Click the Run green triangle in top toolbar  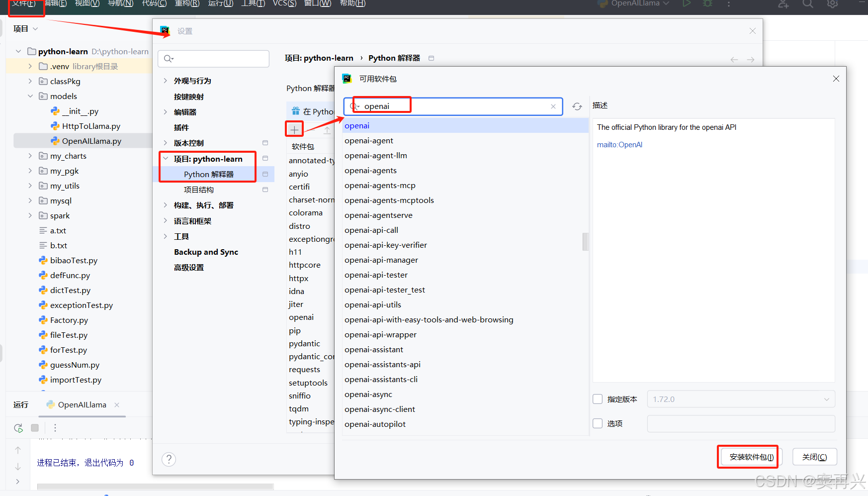coord(687,3)
